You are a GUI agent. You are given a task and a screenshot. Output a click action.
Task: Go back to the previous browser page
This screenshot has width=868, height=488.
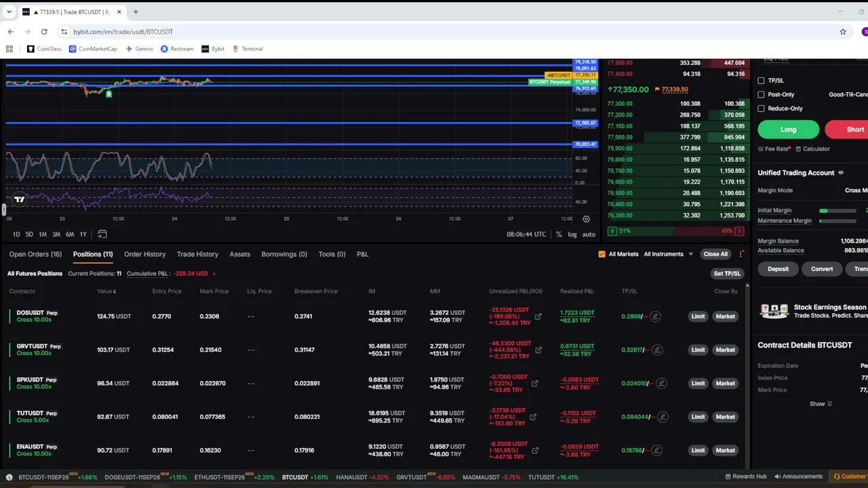(11, 31)
